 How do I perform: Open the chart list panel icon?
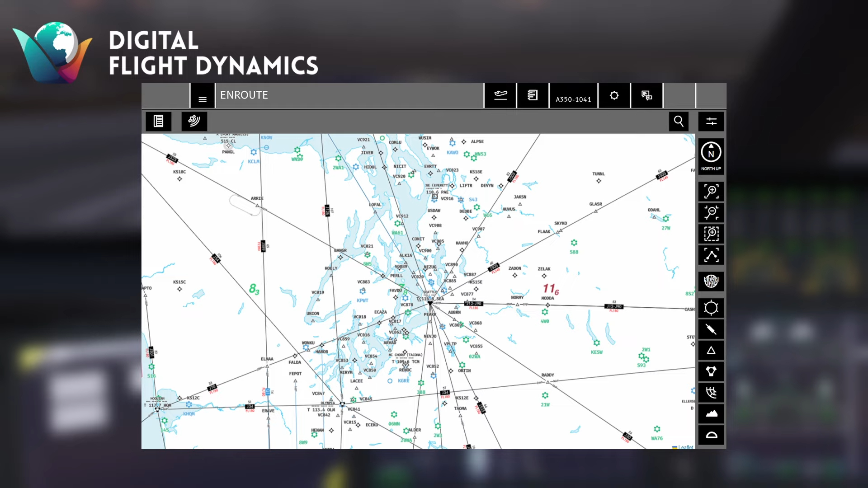click(158, 121)
